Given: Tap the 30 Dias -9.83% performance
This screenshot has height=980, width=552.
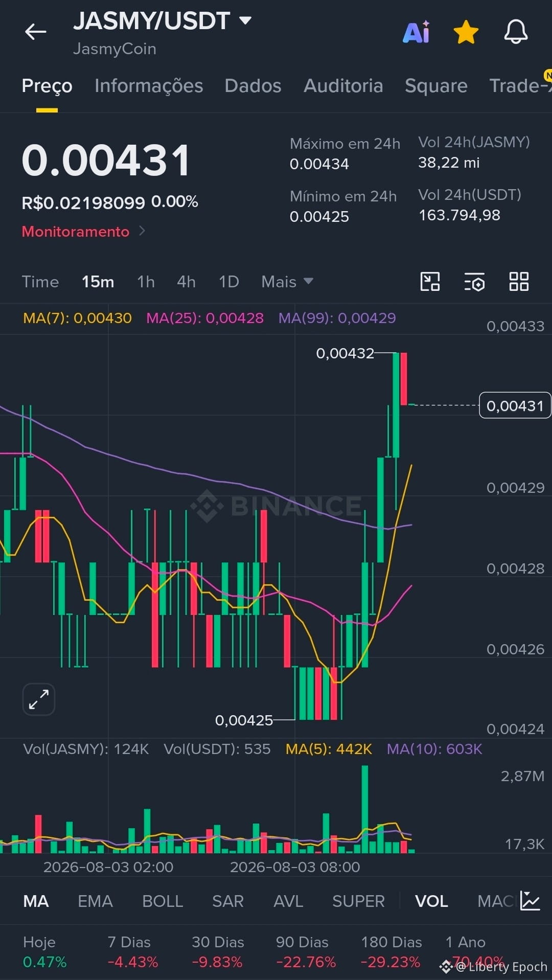Looking at the screenshot, I should [218, 952].
